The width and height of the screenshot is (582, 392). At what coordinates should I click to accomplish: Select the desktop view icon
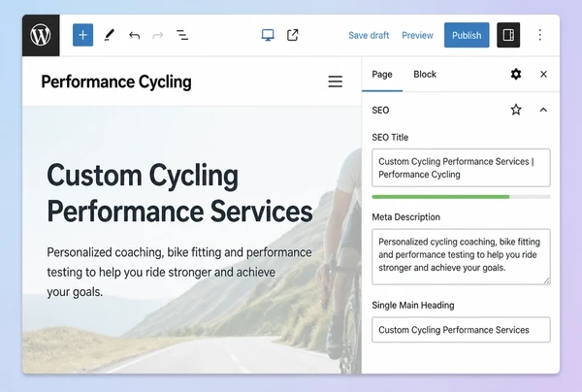(268, 35)
